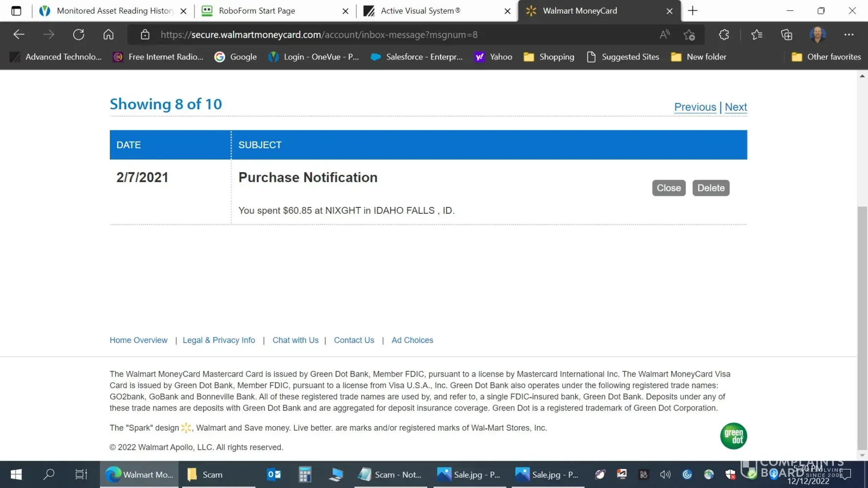The width and height of the screenshot is (868, 488).
Task: Open the Collections panel
Action: [786, 35]
